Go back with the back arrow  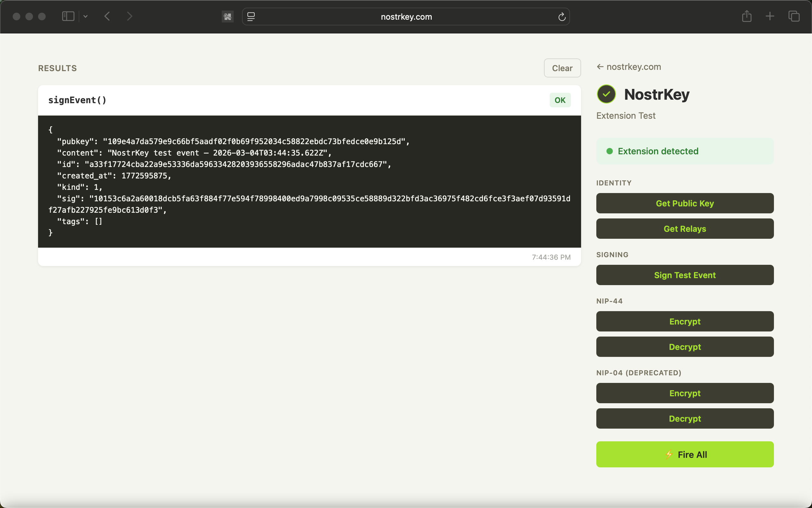(107, 16)
